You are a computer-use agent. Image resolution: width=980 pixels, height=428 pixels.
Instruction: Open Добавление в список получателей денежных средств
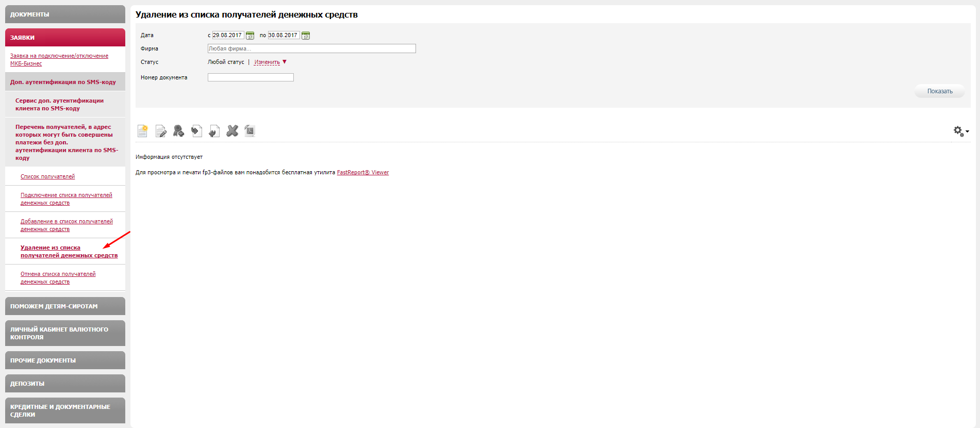67,225
